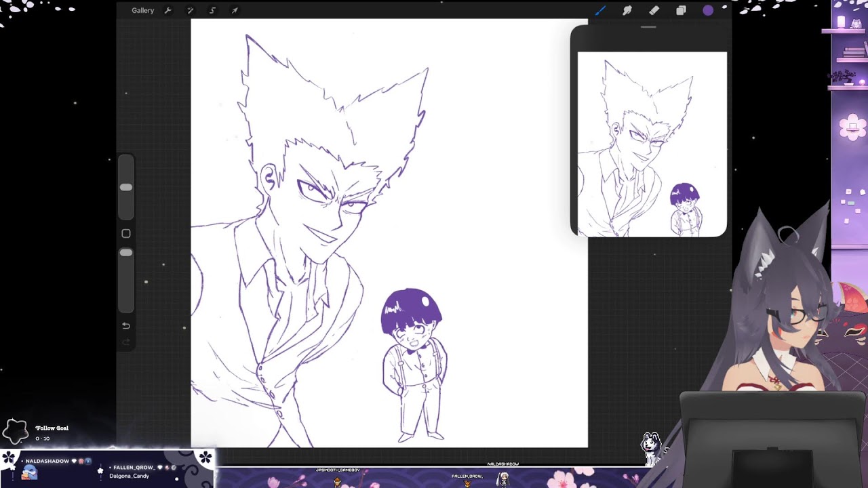Redo with the sidebar redo arrow

point(126,342)
